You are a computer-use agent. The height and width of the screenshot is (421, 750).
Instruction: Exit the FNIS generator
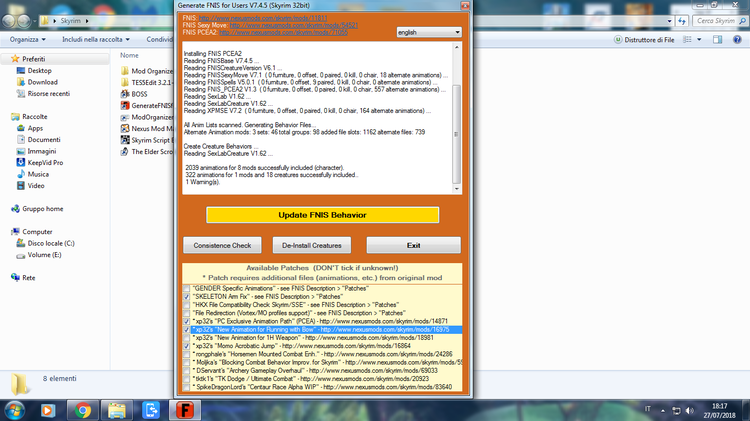(414, 245)
